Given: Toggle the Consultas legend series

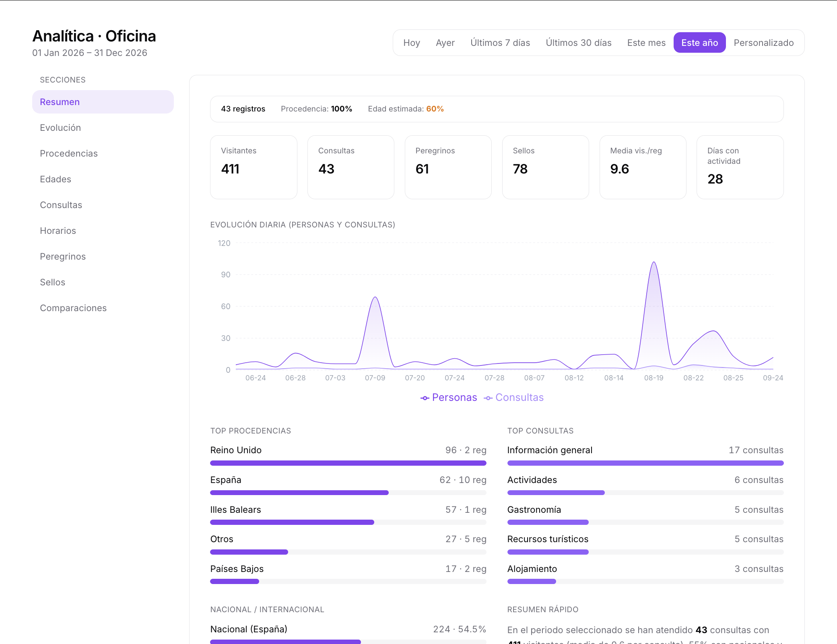Looking at the screenshot, I should (x=514, y=398).
